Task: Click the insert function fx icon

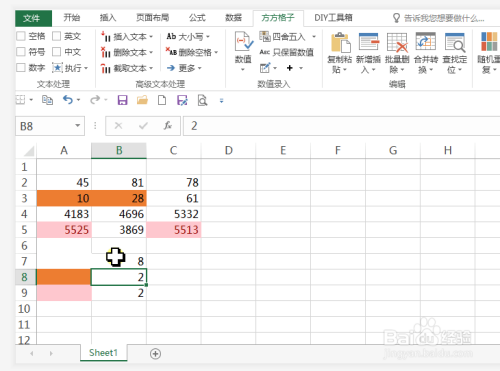Action: pyautogui.click(x=168, y=126)
